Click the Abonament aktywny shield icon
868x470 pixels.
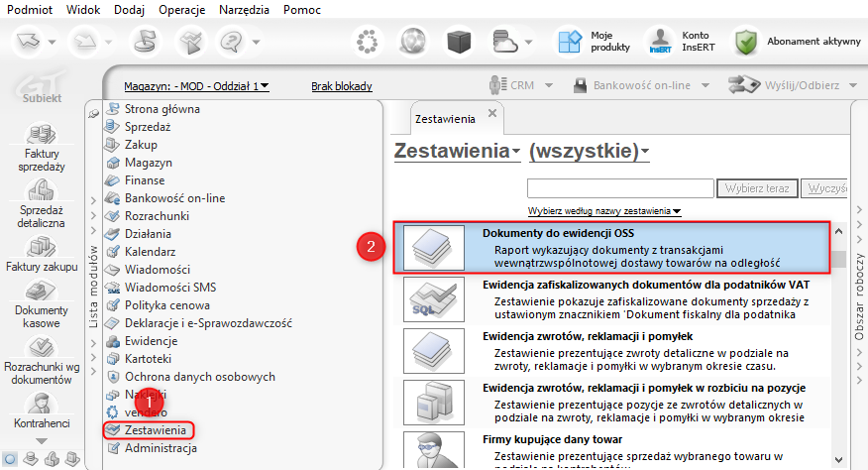[x=746, y=42]
